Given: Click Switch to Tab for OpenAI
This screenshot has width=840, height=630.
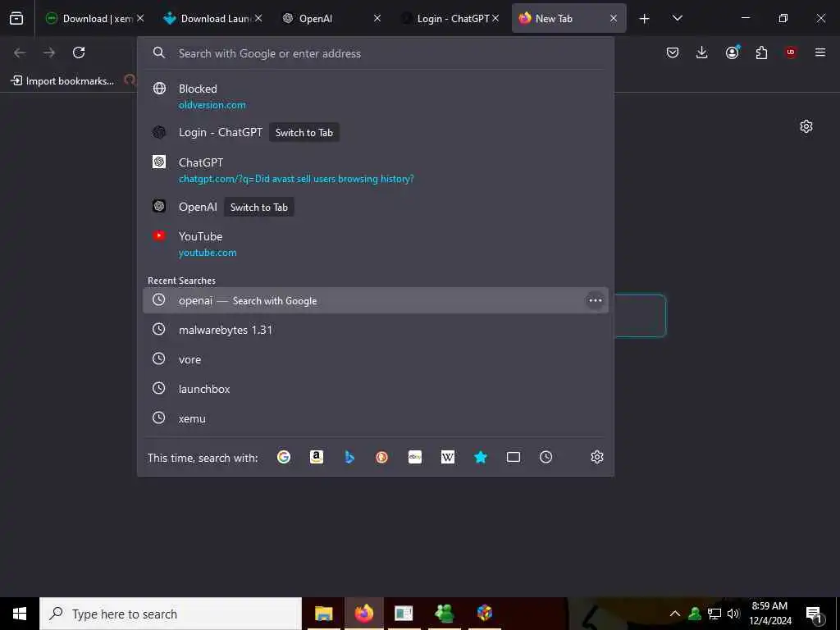Looking at the screenshot, I should [x=258, y=207].
